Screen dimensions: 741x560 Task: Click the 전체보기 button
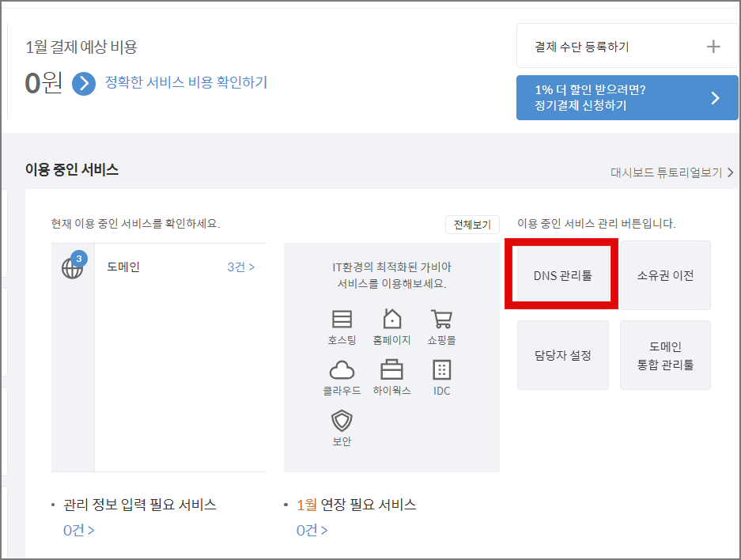coord(472,225)
